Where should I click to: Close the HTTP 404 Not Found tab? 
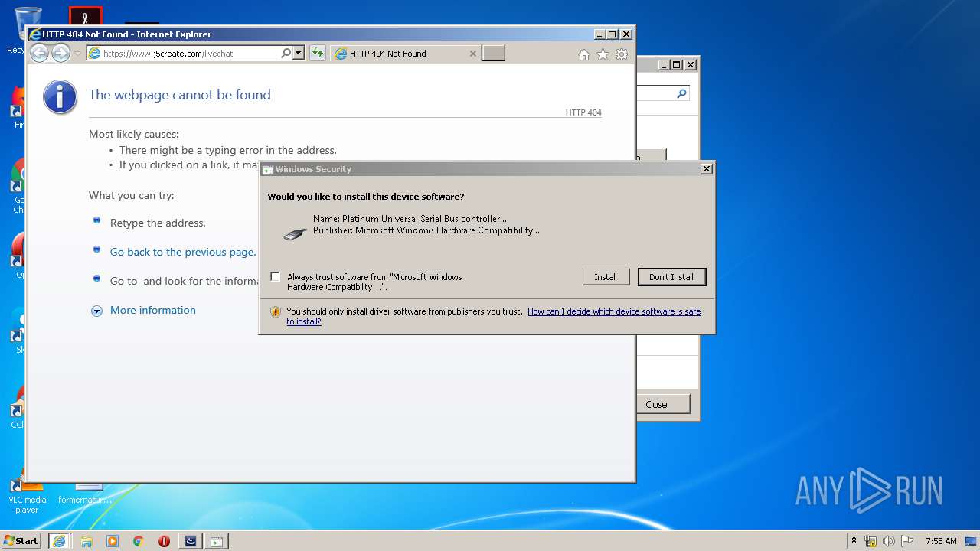click(472, 54)
